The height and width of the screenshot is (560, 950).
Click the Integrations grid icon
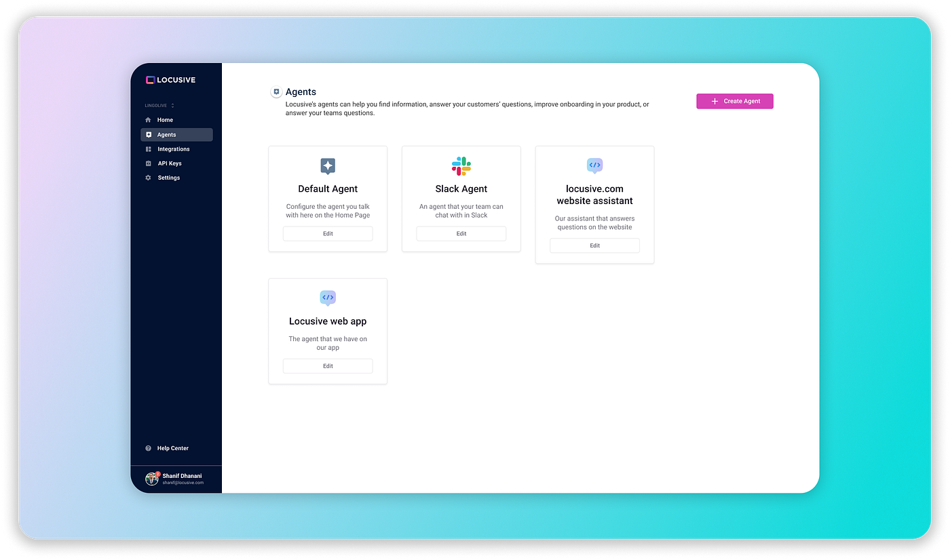(149, 149)
